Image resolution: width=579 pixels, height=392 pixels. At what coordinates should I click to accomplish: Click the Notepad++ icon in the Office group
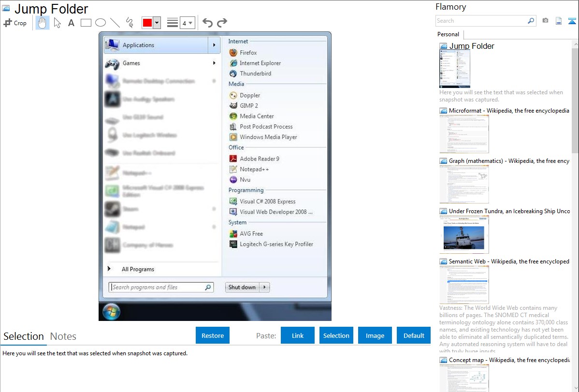(233, 169)
